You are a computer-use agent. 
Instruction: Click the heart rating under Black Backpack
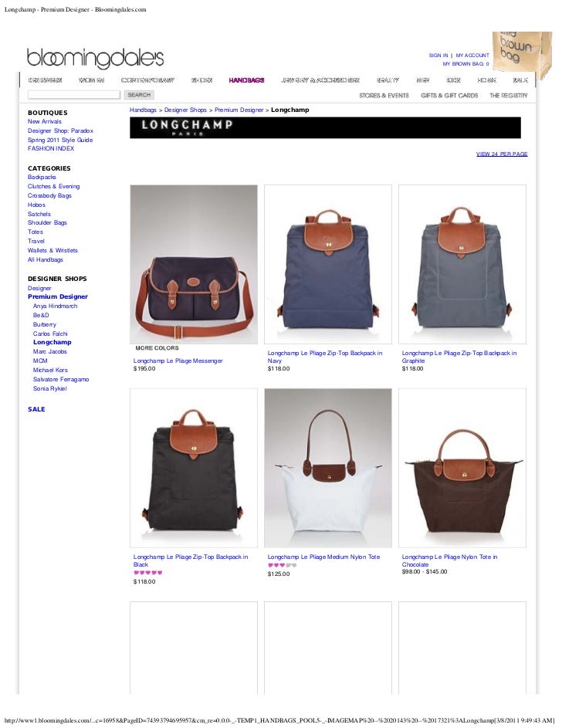pyautogui.click(x=148, y=573)
